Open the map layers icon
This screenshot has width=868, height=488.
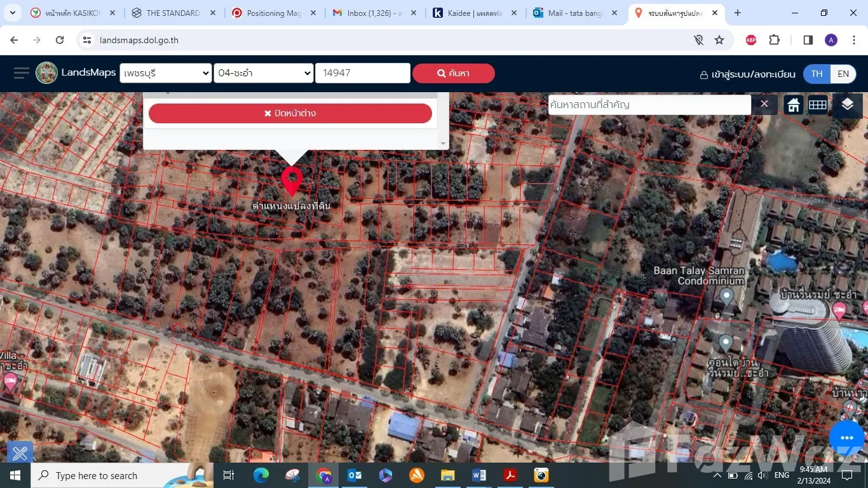click(x=847, y=105)
